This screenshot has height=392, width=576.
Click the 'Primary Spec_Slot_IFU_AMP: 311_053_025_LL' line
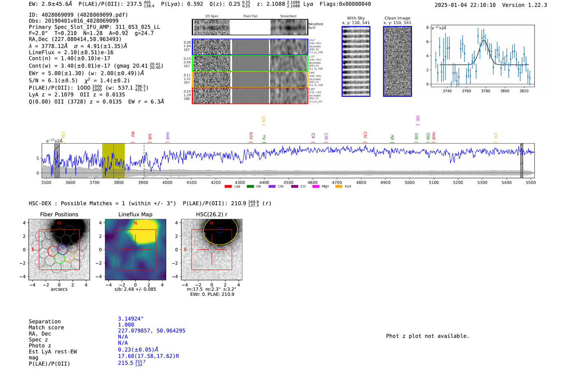pyautogui.click(x=95, y=27)
